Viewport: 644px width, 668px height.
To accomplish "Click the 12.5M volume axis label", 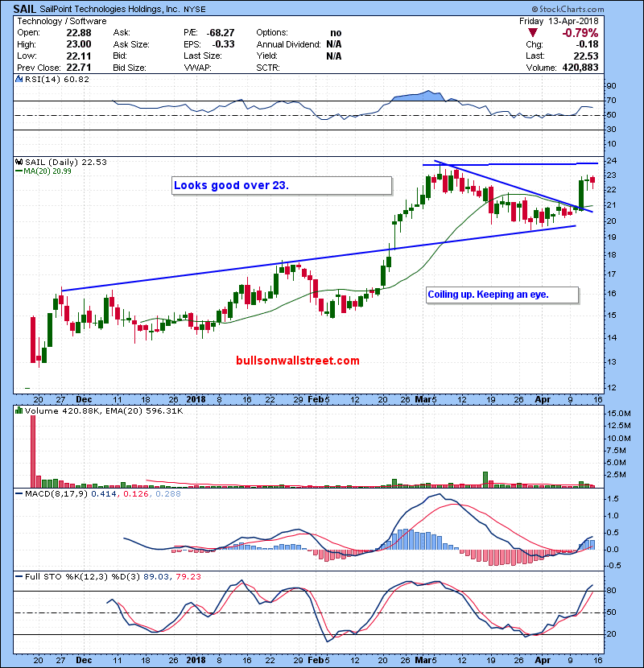I will pyautogui.click(x=619, y=426).
